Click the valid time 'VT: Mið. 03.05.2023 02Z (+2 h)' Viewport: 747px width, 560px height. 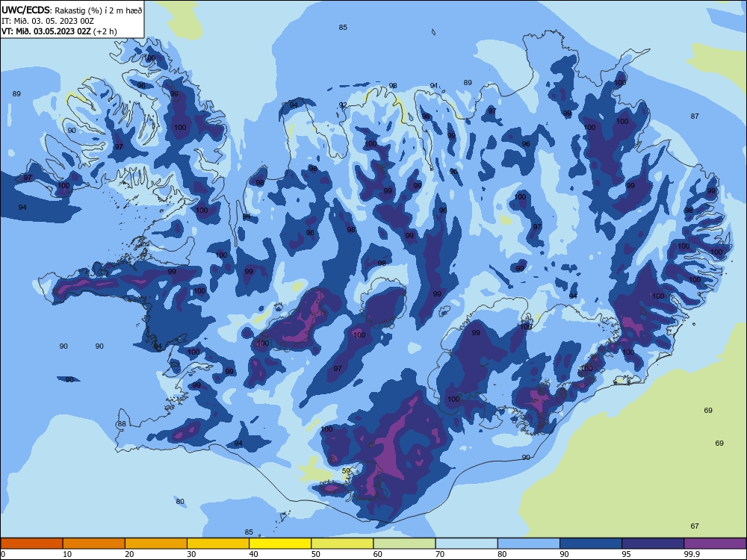59,31
